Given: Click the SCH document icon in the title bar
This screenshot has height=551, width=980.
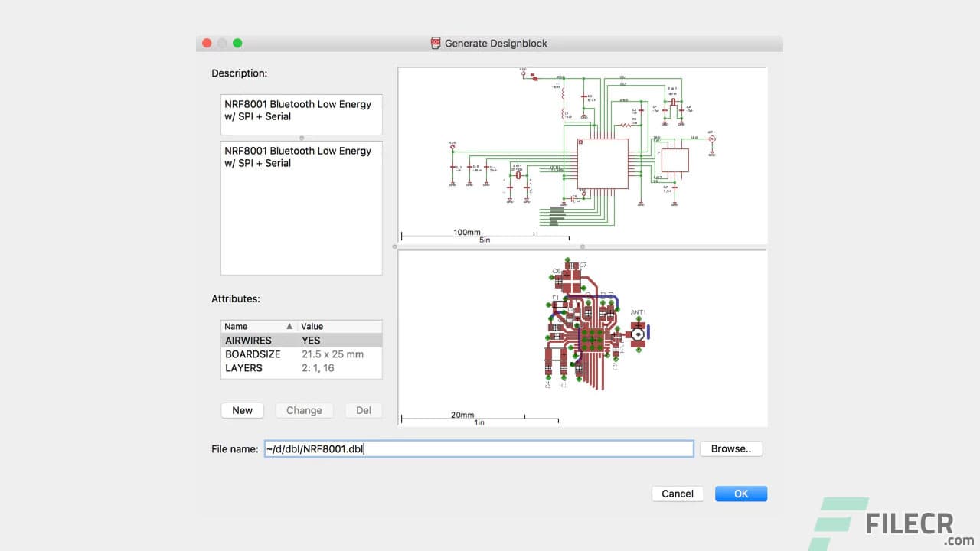Looking at the screenshot, I should coord(435,43).
